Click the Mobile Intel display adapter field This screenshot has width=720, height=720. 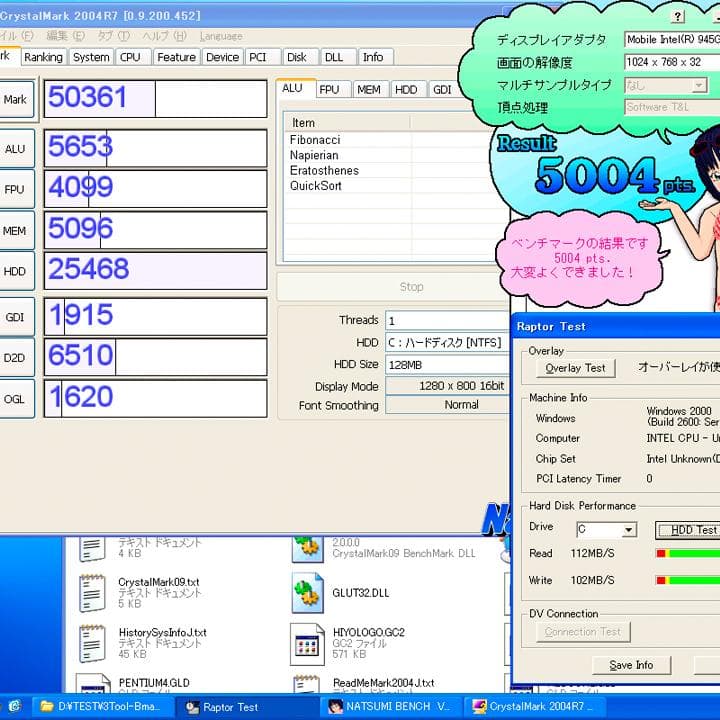pos(672,39)
